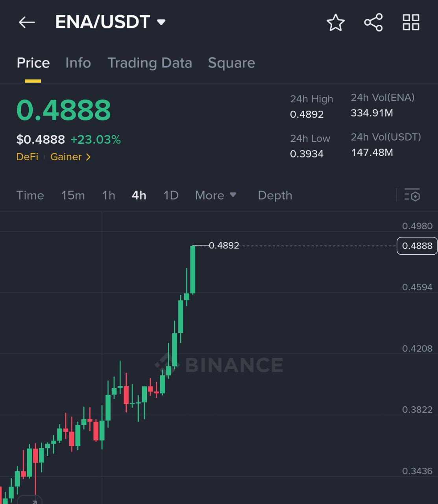Expand the More timeframes dropdown
This screenshot has width=438, height=504.
(x=216, y=195)
